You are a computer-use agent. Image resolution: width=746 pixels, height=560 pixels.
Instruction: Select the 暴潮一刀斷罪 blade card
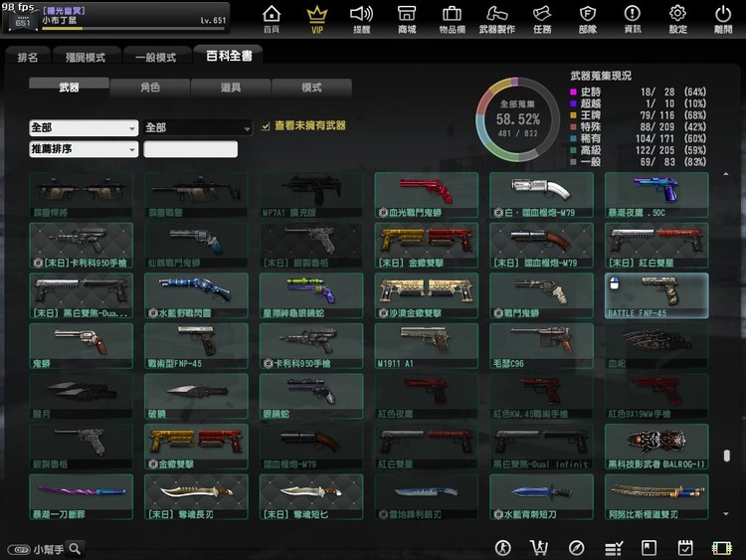point(81,496)
